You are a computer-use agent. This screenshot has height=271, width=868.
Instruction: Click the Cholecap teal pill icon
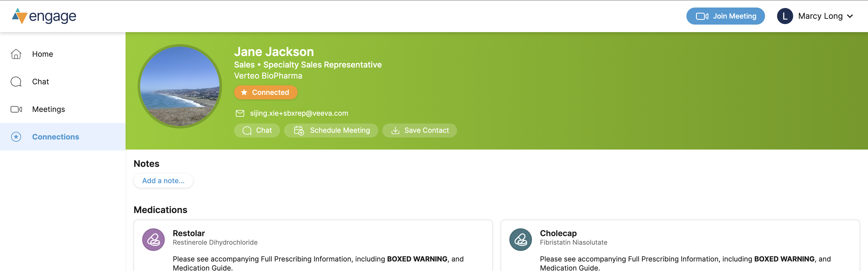tap(521, 240)
